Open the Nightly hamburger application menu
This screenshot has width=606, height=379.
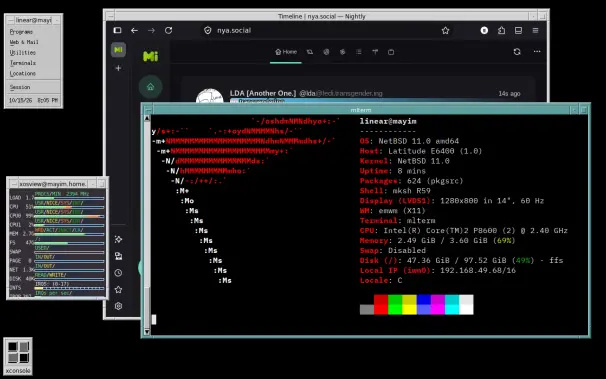point(535,30)
